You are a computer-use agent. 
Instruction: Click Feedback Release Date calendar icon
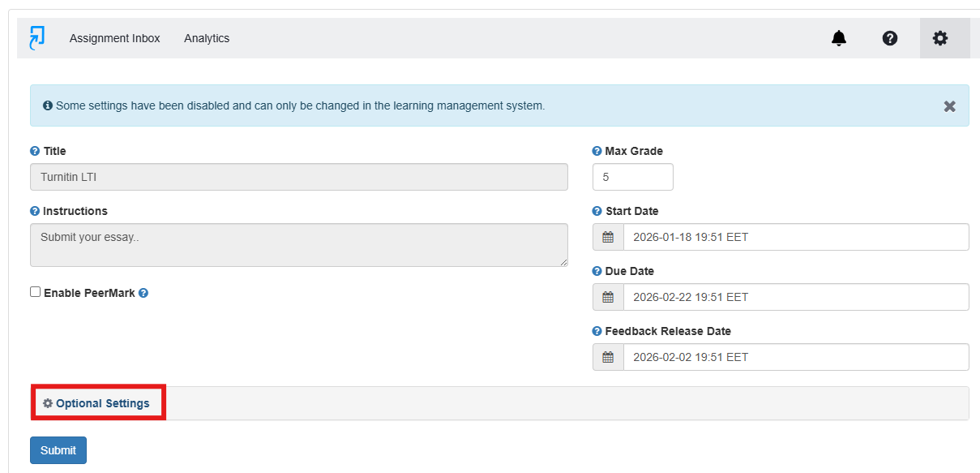point(608,357)
